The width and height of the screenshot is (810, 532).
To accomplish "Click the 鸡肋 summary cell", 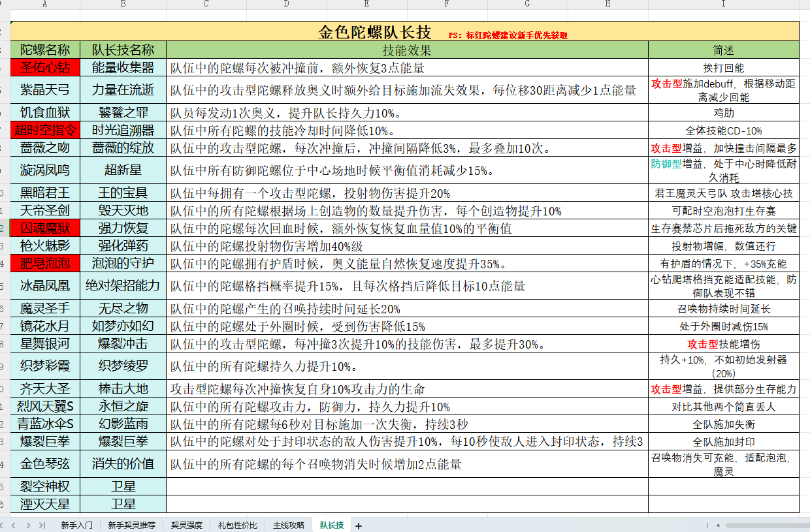I will [x=724, y=113].
